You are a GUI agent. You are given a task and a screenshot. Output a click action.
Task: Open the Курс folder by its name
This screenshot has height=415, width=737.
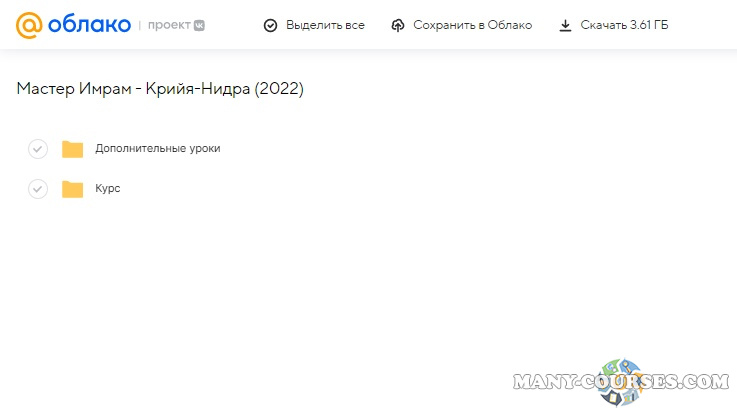[108, 188]
